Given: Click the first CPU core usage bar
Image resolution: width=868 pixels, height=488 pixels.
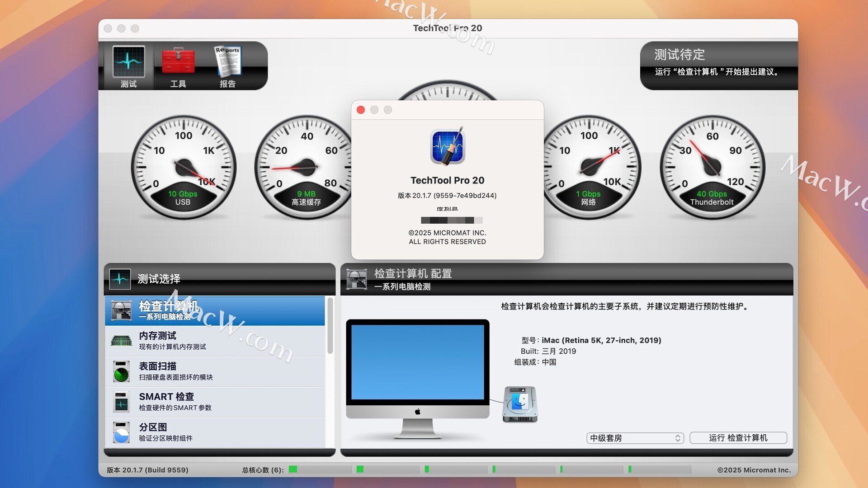Looking at the screenshot, I should click(320, 469).
